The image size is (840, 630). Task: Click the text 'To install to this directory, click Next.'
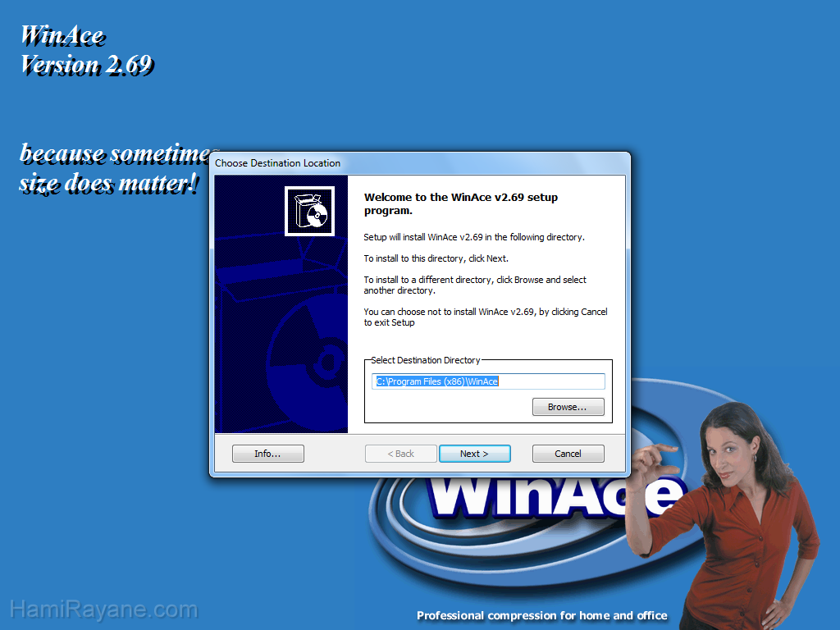[436, 258]
